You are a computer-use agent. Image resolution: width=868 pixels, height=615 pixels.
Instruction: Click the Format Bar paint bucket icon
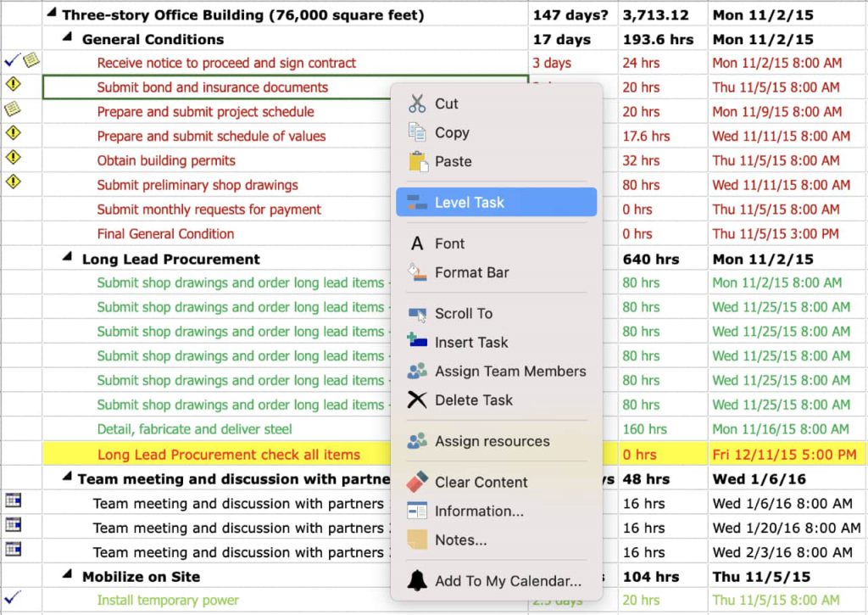point(418,272)
